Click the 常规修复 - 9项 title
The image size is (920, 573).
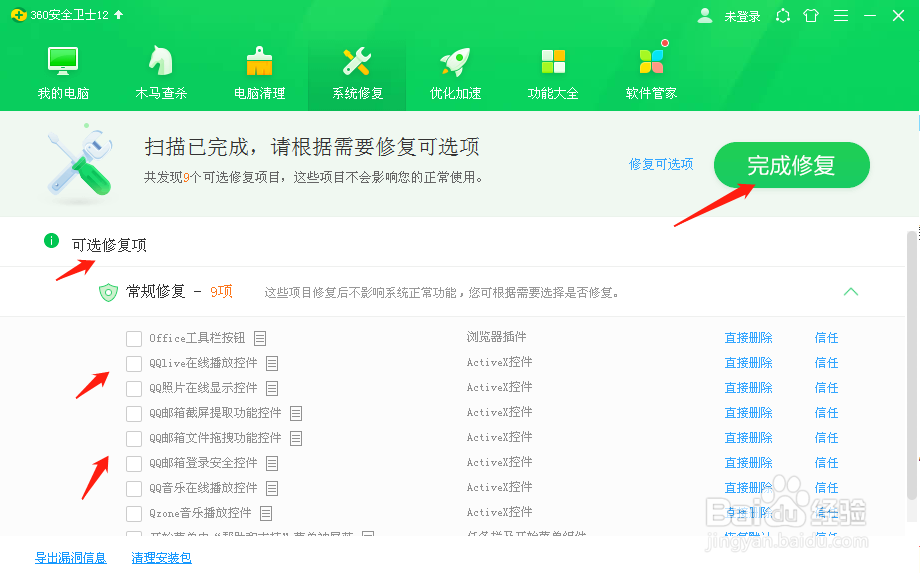[180, 291]
